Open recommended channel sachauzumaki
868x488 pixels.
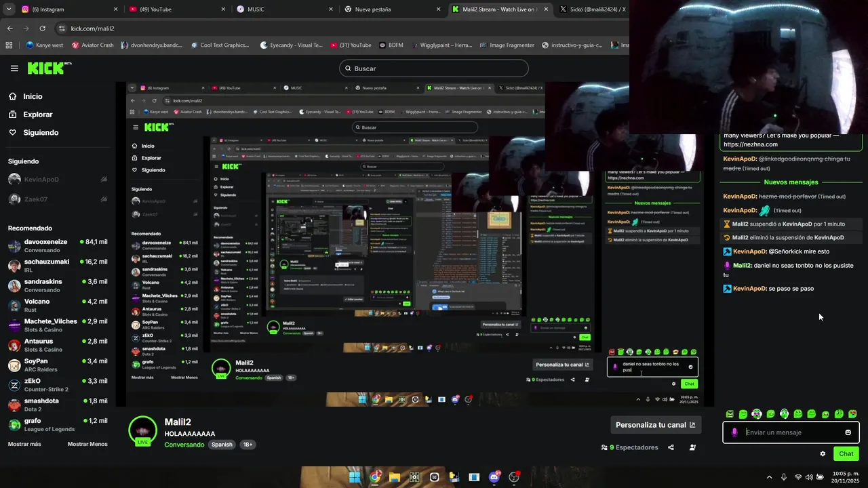pyautogui.click(x=58, y=265)
